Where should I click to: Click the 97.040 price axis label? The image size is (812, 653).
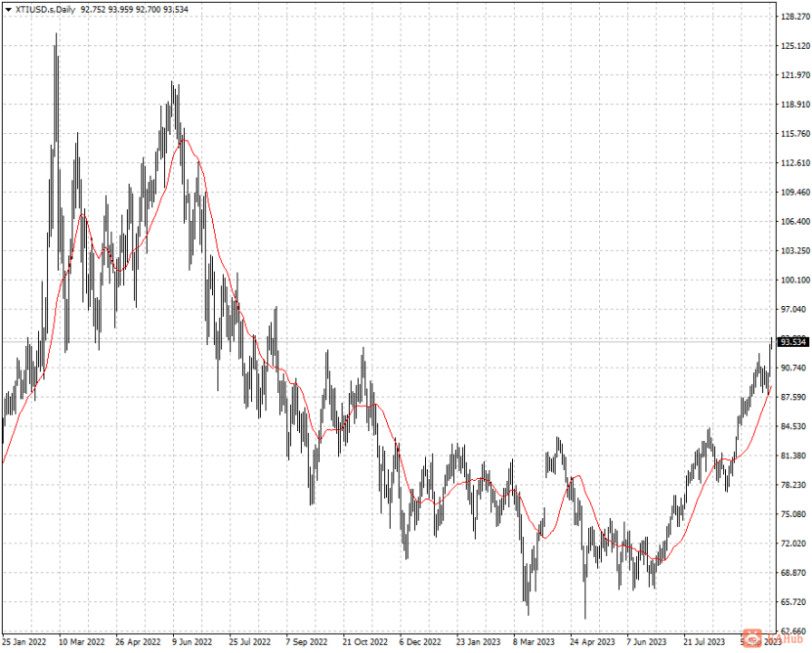tap(795, 310)
